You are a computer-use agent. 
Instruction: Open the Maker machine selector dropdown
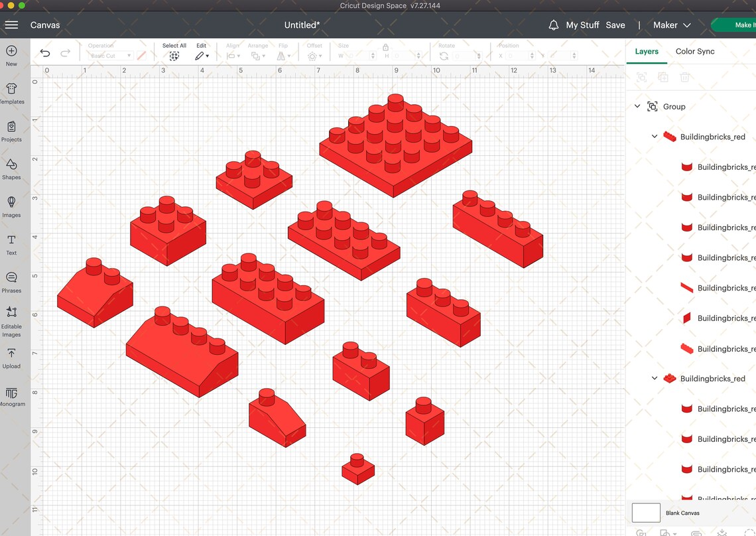[687, 25]
